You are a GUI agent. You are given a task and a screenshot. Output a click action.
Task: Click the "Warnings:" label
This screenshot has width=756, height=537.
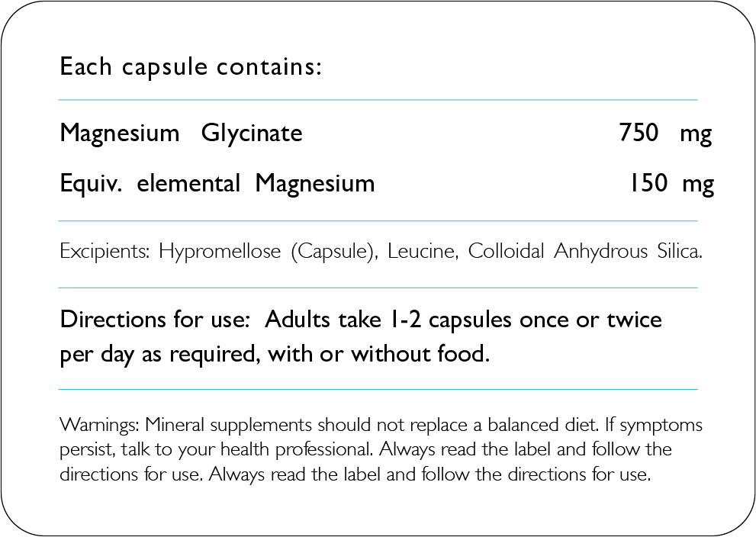coord(99,424)
